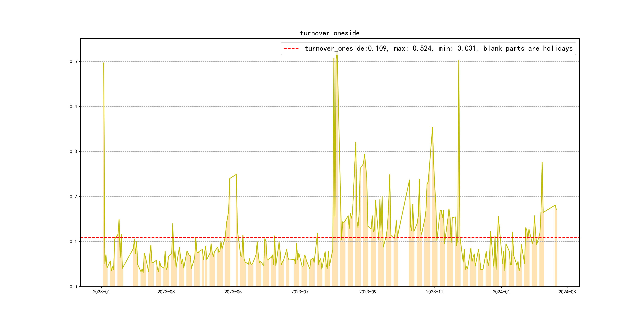Click the 2023-07 x-axis label
Viewport: 644px width, 322px height.
pyautogui.click(x=300, y=292)
